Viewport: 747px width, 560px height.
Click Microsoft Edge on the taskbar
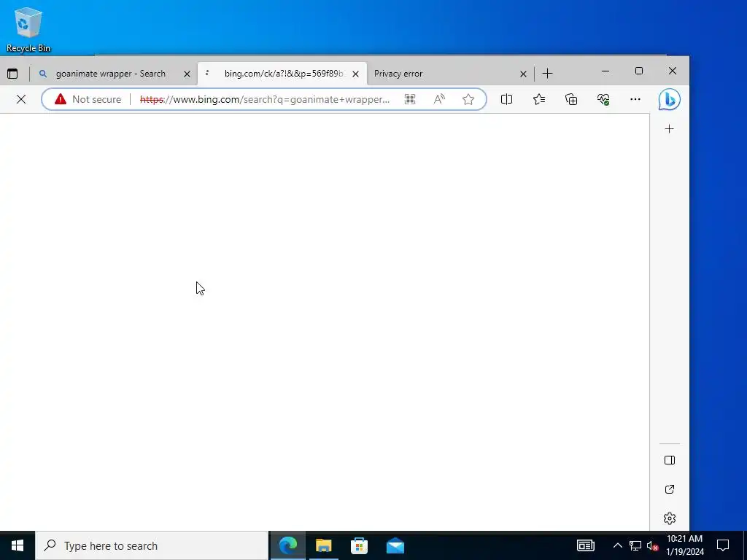click(287, 545)
